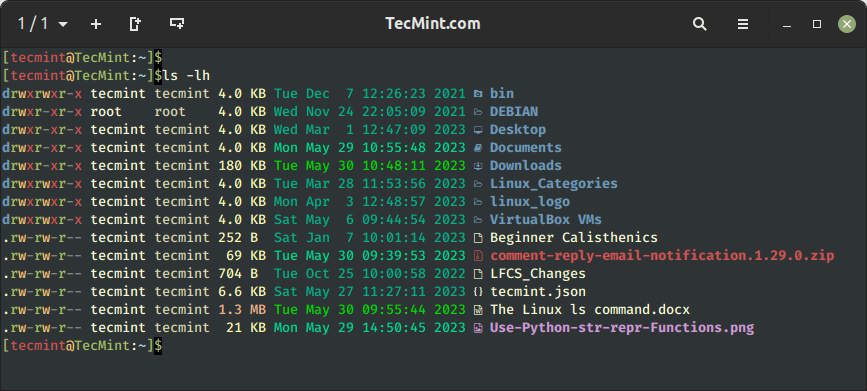Click the bin folder icon
Screen dimensions: 867x391
[478, 94]
